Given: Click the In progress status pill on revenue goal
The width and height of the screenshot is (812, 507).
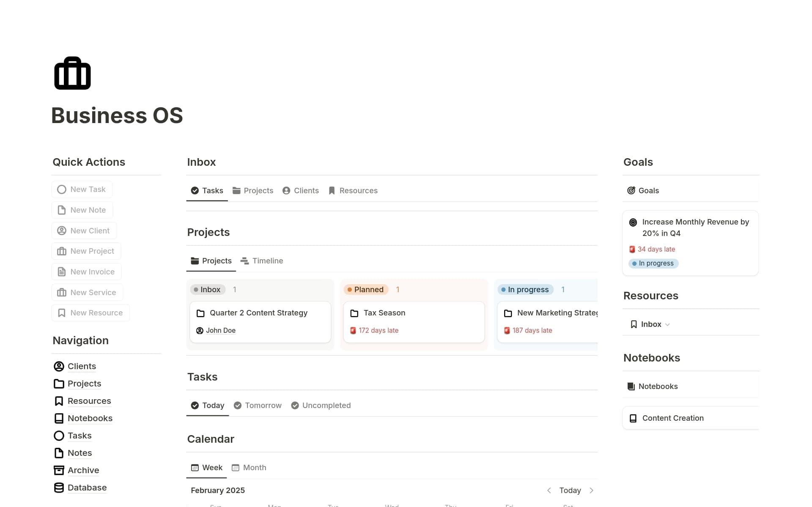Looking at the screenshot, I should pyautogui.click(x=653, y=263).
